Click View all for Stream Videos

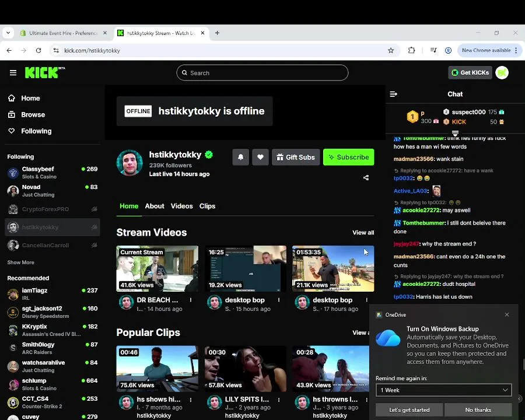tap(363, 232)
